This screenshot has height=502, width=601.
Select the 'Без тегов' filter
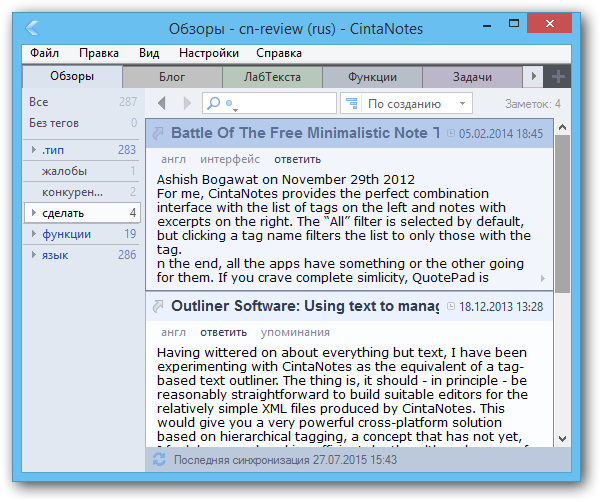pyautogui.click(x=82, y=123)
